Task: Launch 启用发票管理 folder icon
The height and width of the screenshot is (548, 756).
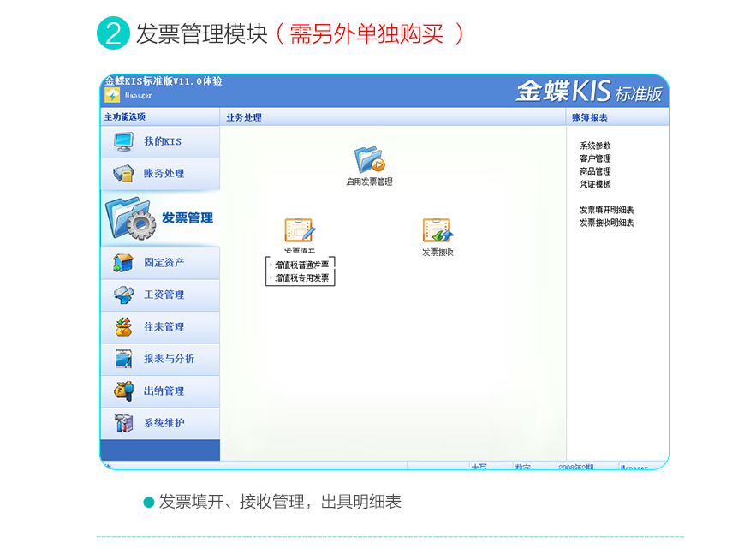Action: point(369,160)
